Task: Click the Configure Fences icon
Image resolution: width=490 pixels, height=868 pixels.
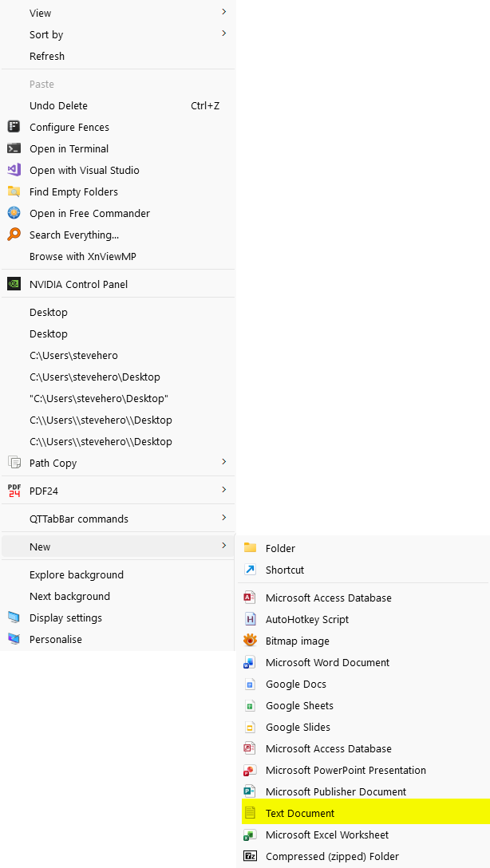Action: tap(14, 127)
